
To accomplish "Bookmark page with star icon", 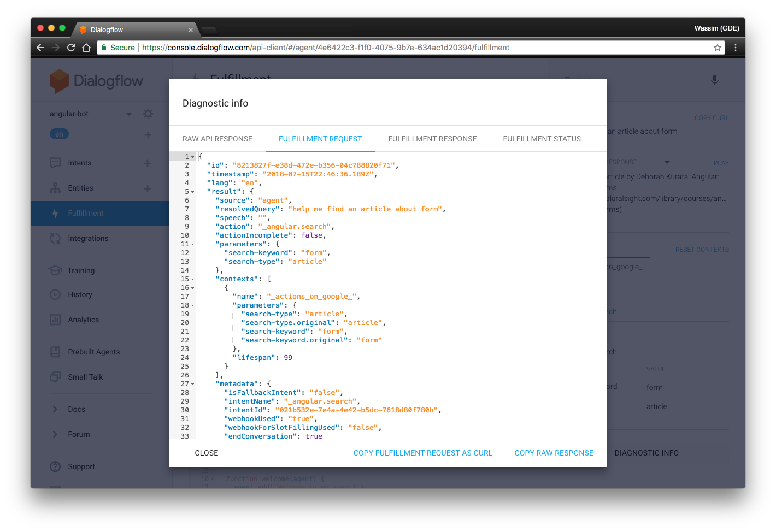I will (x=718, y=48).
